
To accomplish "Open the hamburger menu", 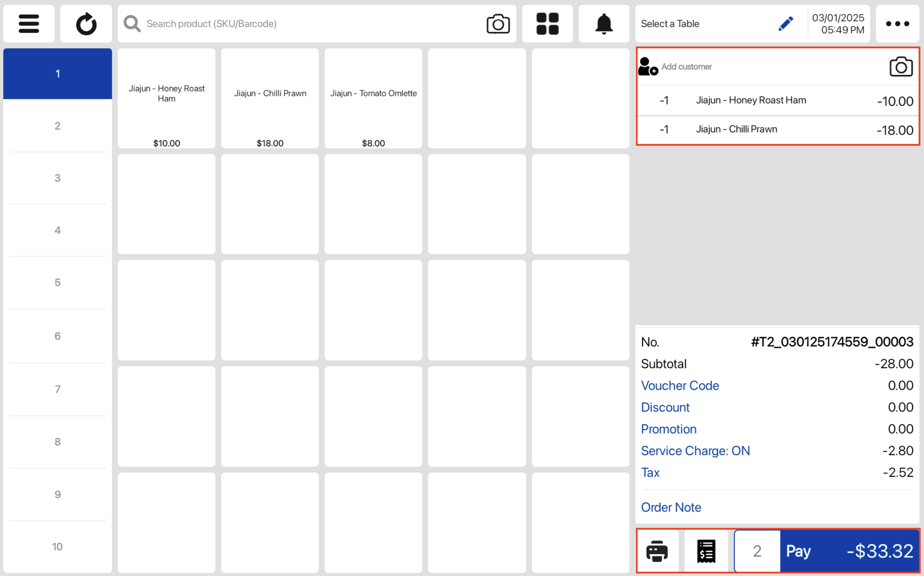I will pos(29,24).
